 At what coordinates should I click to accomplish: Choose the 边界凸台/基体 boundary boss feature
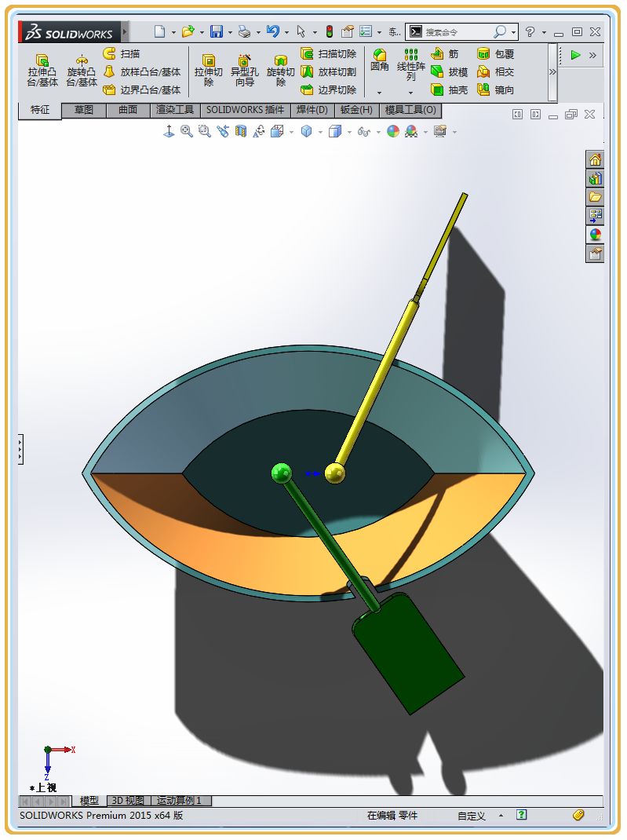(x=142, y=90)
